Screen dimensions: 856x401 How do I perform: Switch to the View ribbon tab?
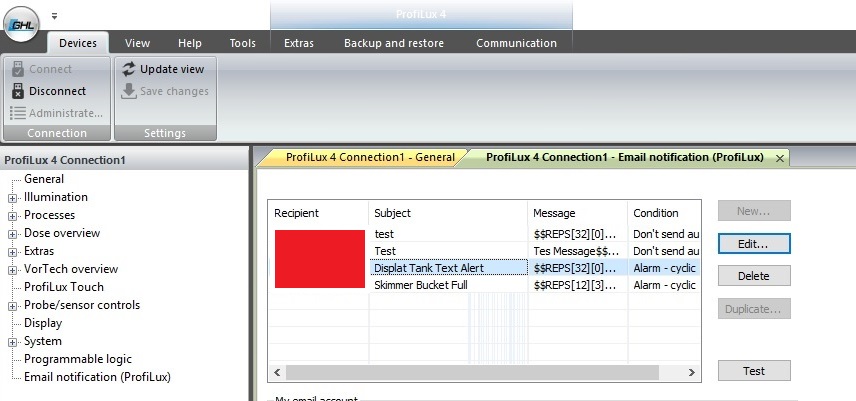click(x=138, y=43)
